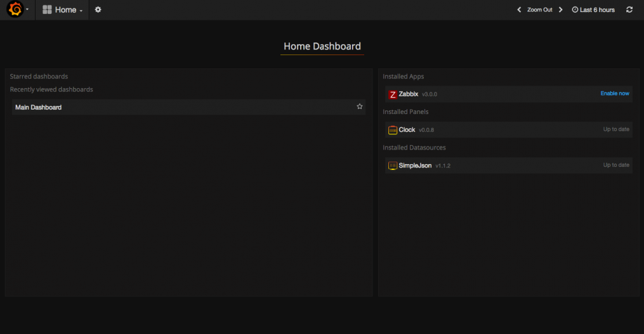Click the clock icon in time picker
The image size is (644, 334).
tap(575, 10)
